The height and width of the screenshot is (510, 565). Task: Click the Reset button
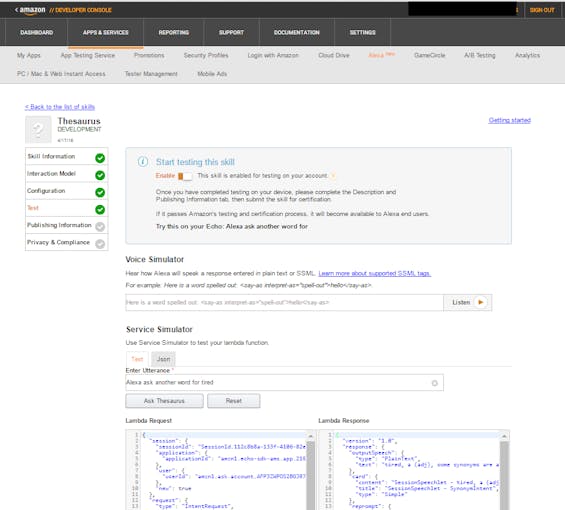pyautogui.click(x=234, y=401)
